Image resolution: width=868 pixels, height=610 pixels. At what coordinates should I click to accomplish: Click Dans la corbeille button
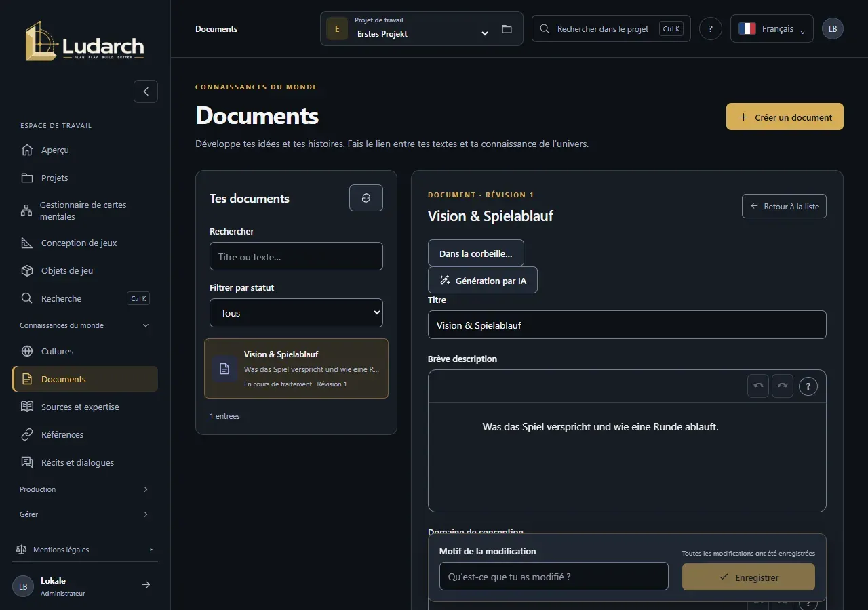click(x=475, y=253)
